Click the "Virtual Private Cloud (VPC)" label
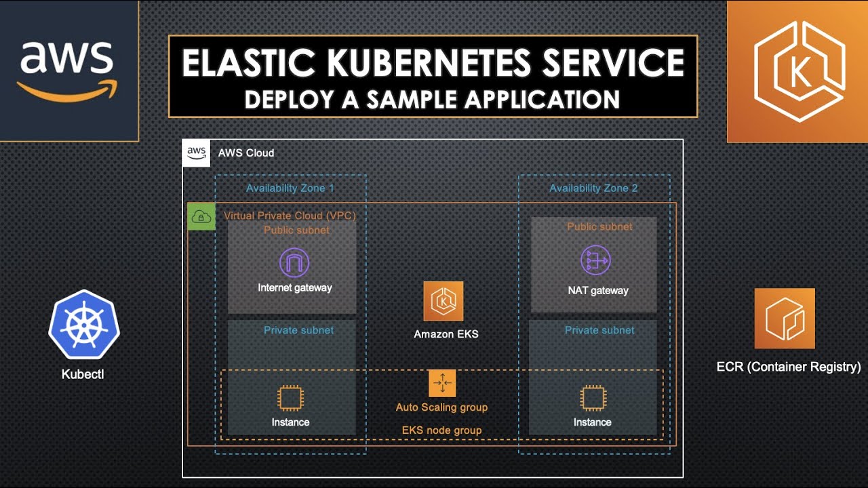Screen dimensions: 868x488 (x=290, y=216)
